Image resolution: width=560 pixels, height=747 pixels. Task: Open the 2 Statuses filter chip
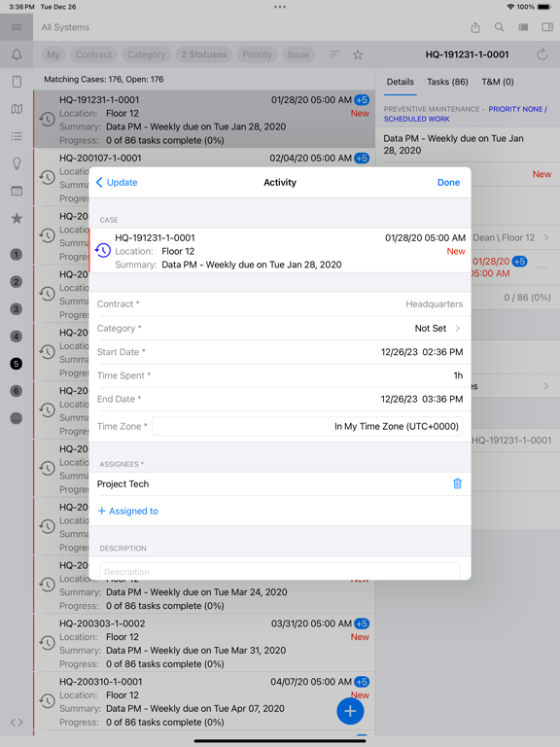point(204,54)
